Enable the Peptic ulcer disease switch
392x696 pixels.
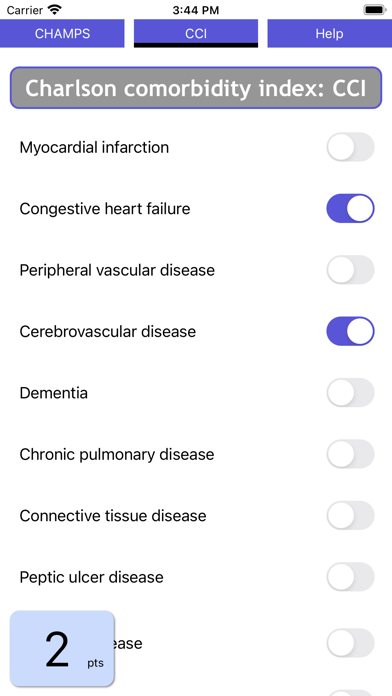click(350, 577)
